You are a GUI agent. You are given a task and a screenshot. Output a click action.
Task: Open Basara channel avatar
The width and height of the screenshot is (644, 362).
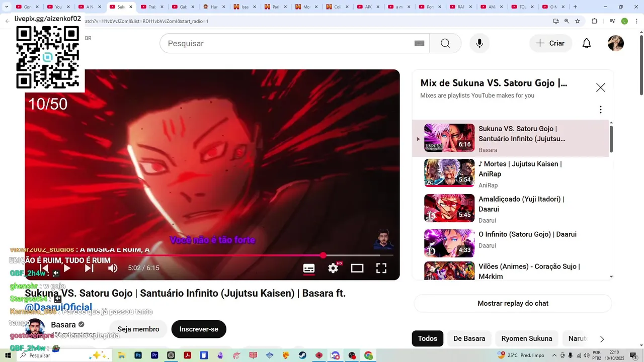point(35,329)
